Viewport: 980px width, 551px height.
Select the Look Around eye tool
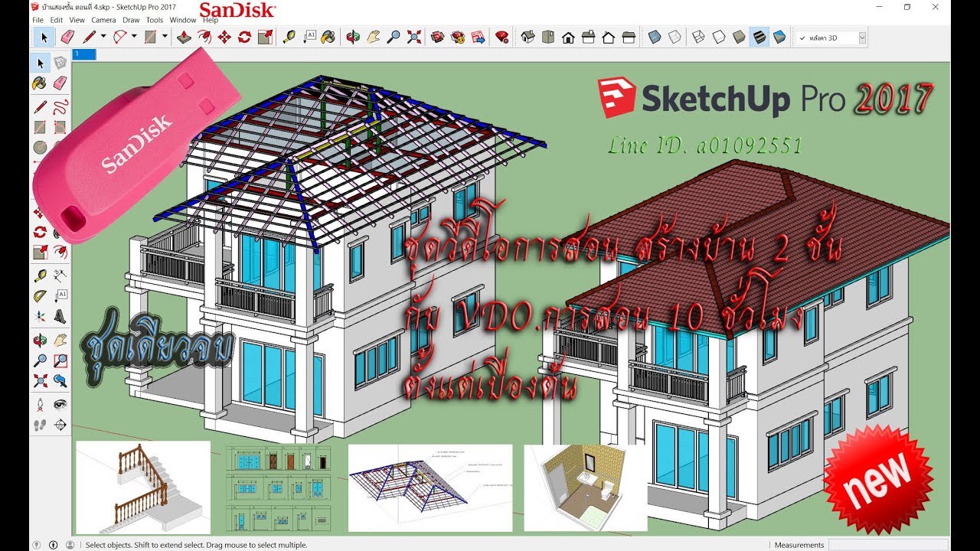60,404
